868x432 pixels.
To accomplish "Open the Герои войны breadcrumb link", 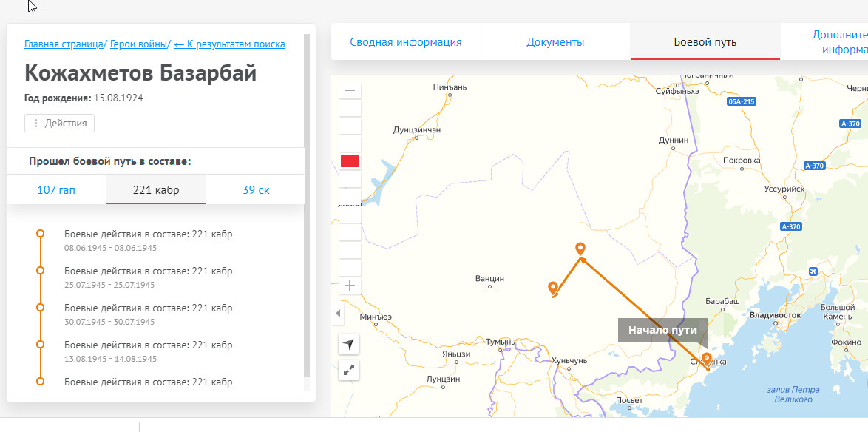I will [139, 44].
